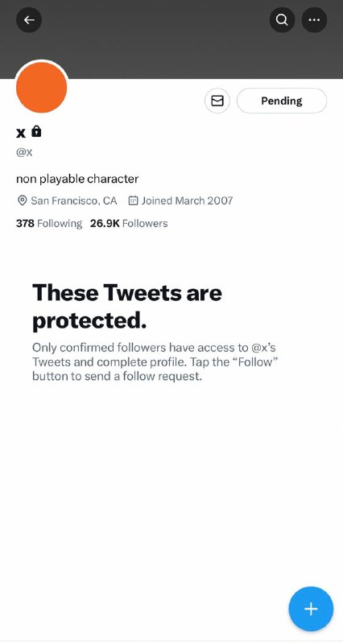Click the bio text non playable character
This screenshot has height=644, width=343.
77,179
